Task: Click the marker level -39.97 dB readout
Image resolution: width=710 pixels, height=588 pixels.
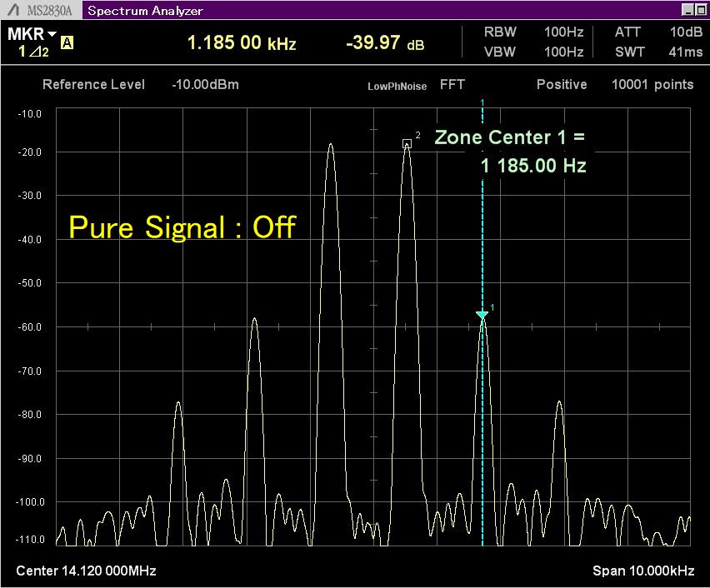Action: (385, 43)
